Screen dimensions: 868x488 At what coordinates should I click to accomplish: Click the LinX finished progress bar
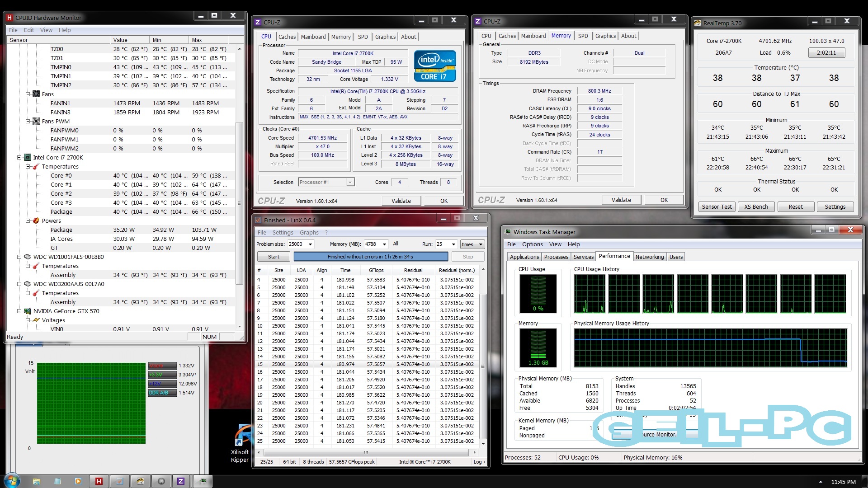click(370, 257)
